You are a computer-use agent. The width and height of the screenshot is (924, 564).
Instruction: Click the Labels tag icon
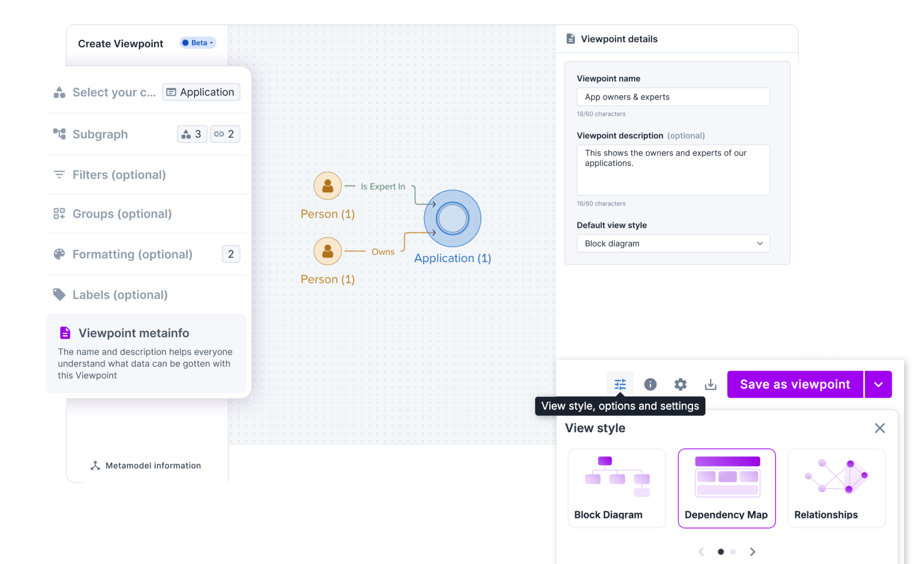tap(59, 295)
